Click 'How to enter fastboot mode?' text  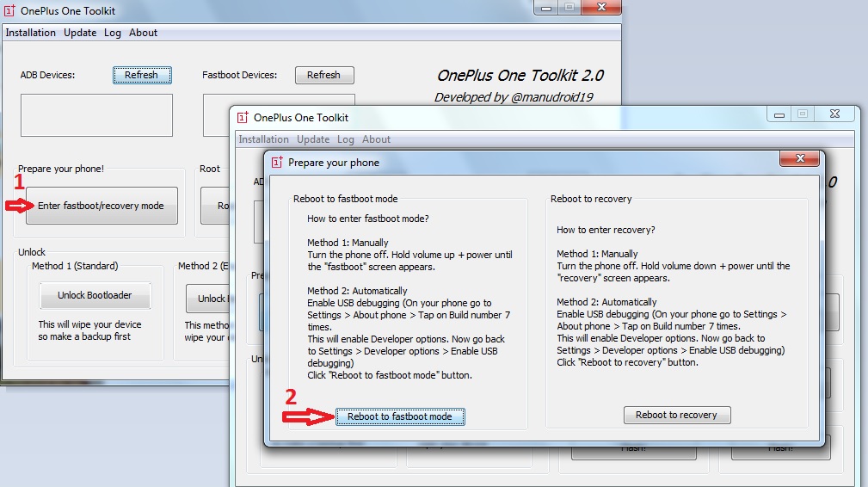368,219
